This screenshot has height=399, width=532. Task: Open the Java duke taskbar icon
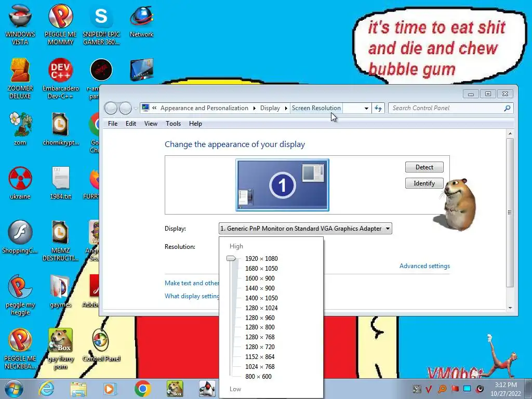coord(207,389)
